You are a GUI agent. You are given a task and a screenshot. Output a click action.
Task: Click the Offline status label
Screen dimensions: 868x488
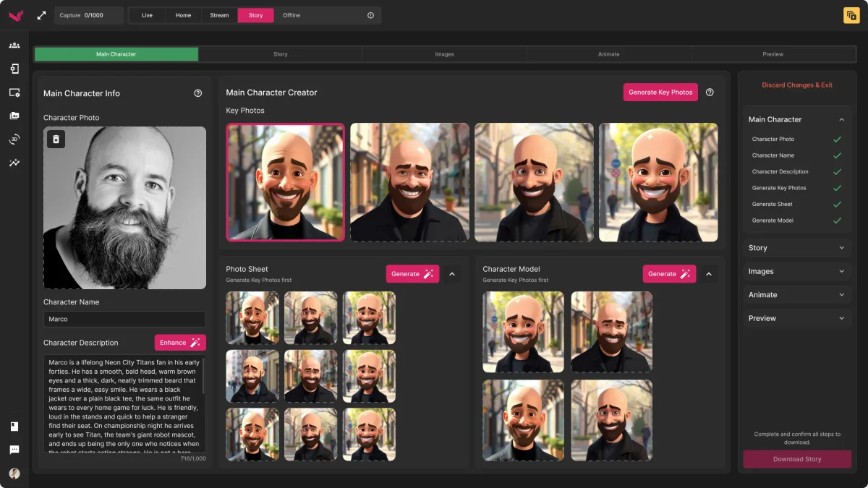[x=292, y=15]
